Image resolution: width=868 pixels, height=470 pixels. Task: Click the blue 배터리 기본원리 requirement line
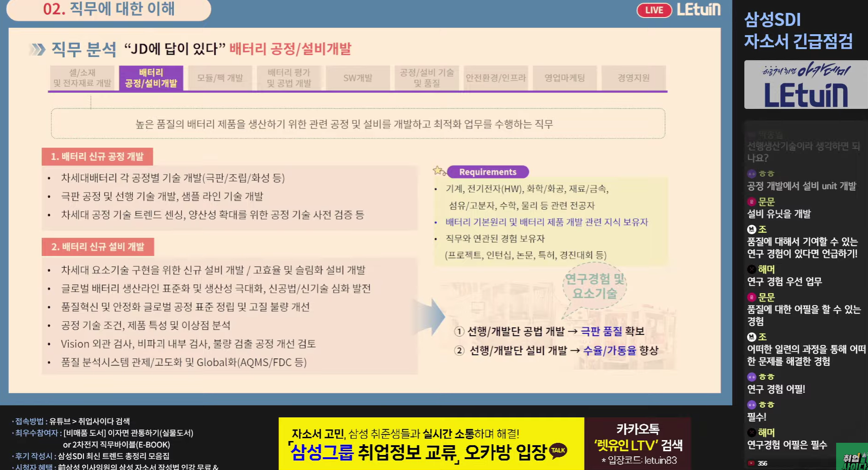pos(546,222)
